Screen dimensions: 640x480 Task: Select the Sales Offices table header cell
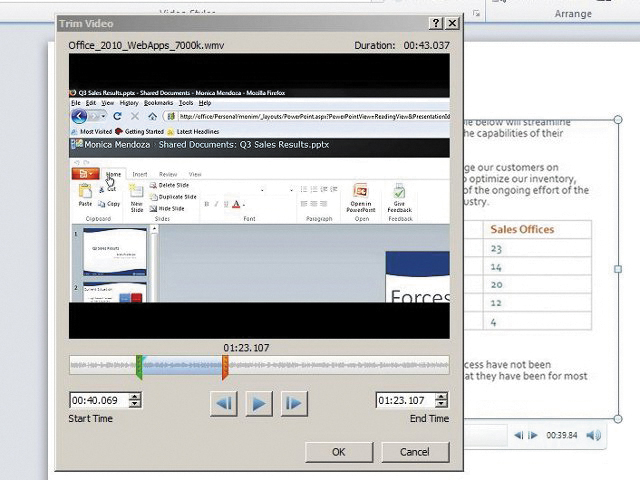[537, 229]
